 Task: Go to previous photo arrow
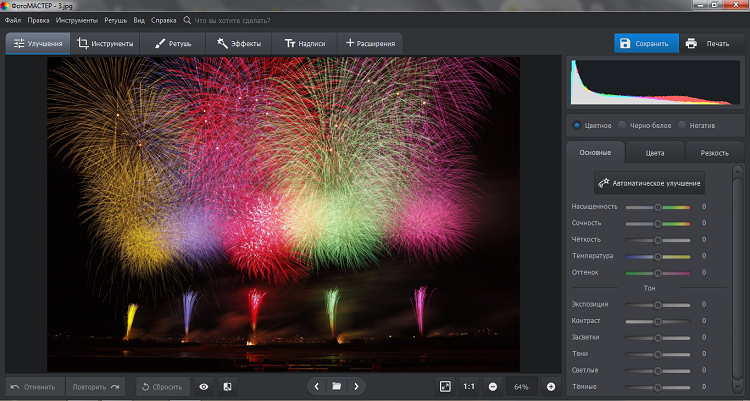coord(317,386)
